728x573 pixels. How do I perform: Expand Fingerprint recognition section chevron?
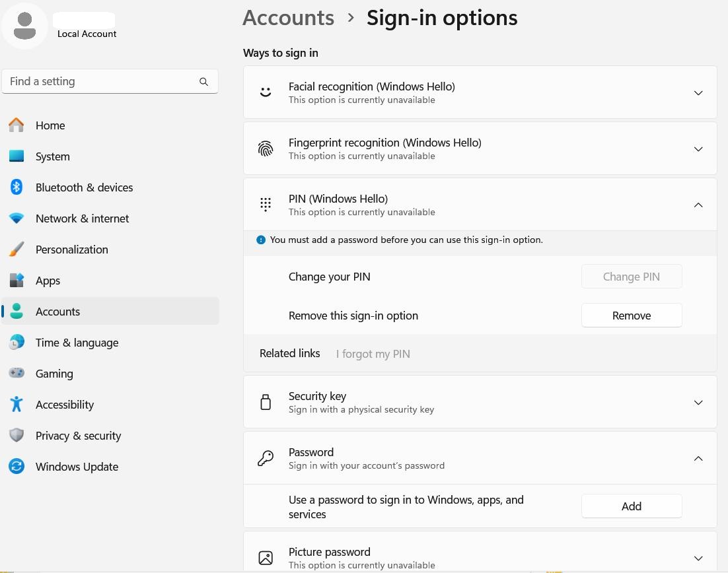[698, 149]
